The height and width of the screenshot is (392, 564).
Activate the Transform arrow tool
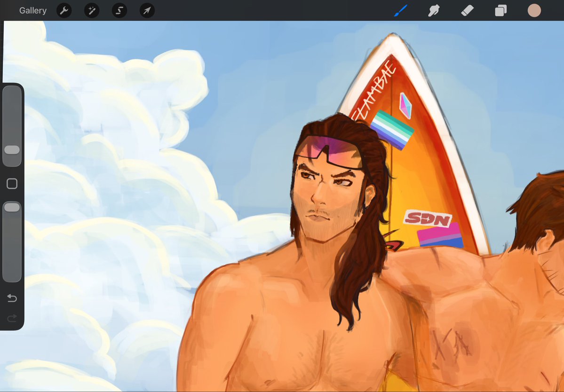(147, 11)
